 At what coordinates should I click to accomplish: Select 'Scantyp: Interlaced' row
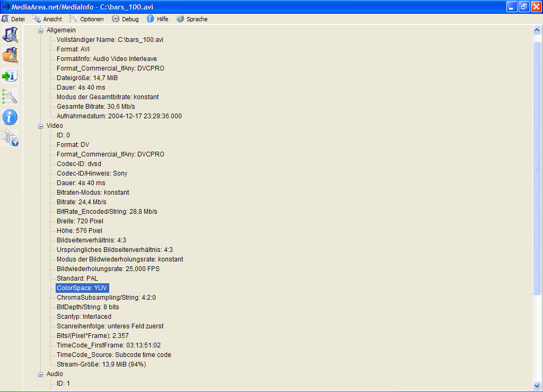84,317
